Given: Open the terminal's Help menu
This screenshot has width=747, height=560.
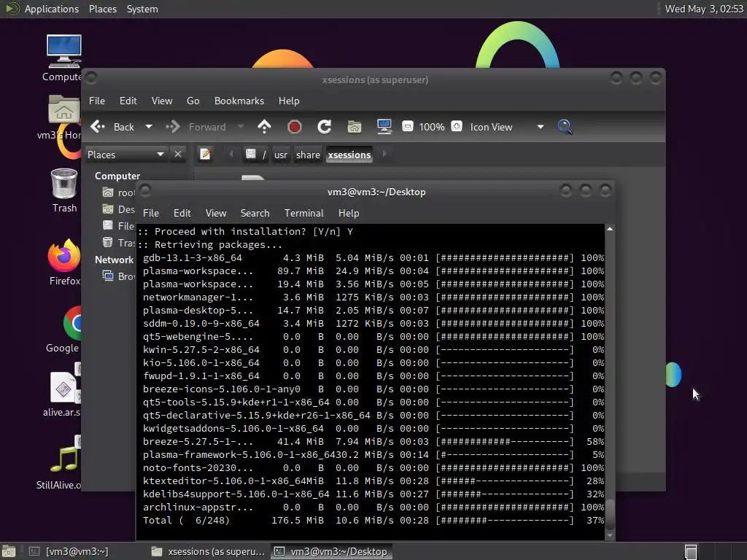Looking at the screenshot, I should (x=349, y=214).
